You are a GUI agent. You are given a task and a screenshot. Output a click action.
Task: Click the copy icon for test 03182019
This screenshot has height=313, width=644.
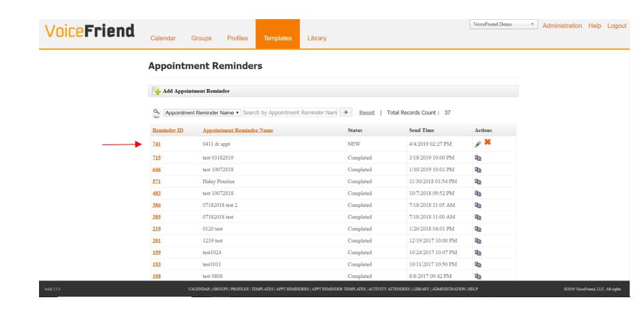coord(478,158)
